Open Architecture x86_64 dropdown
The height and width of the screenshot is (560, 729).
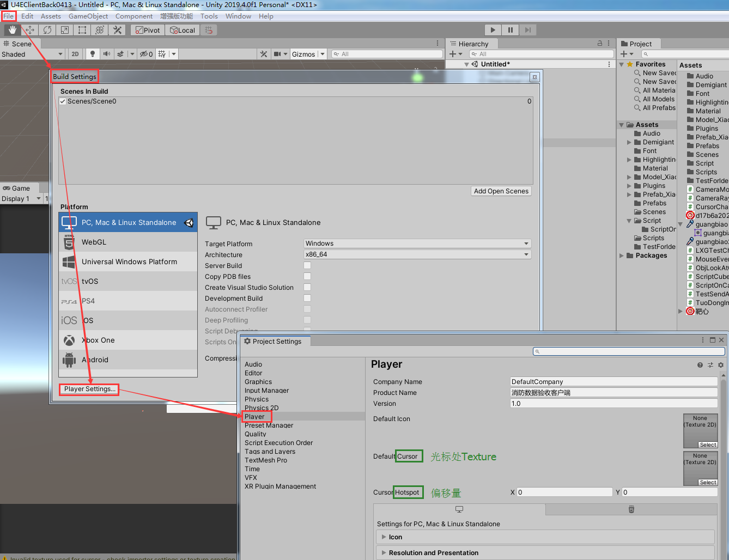[417, 254]
